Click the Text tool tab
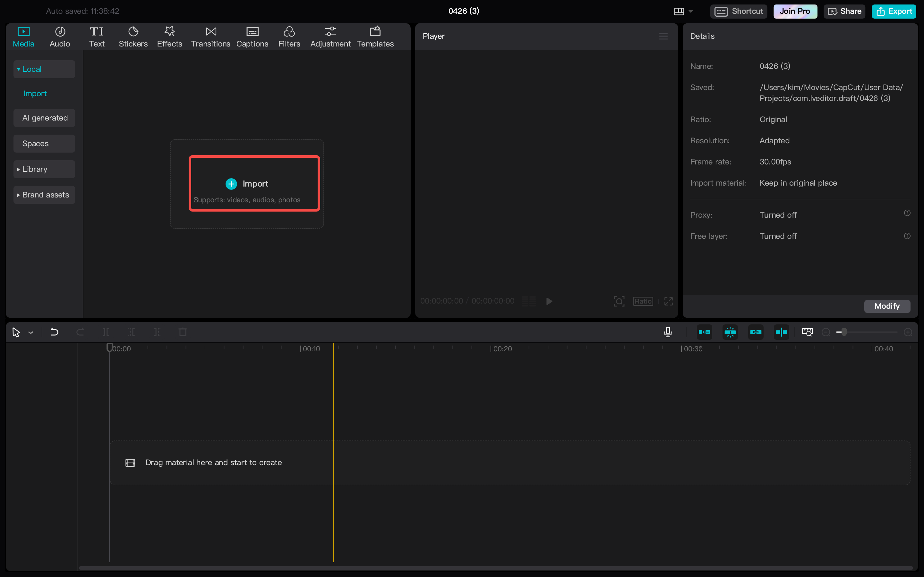924x577 pixels. [x=97, y=37]
